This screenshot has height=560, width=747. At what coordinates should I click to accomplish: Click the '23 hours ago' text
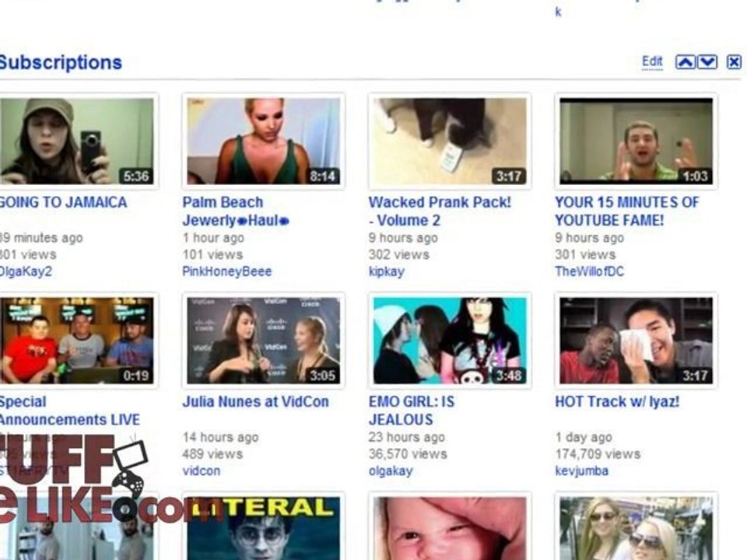[x=406, y=436]
